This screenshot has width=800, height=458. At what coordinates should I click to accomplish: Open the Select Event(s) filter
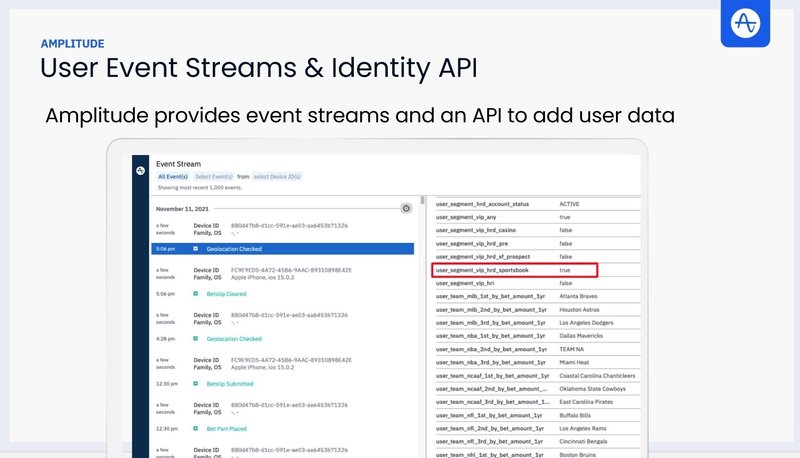214,176
